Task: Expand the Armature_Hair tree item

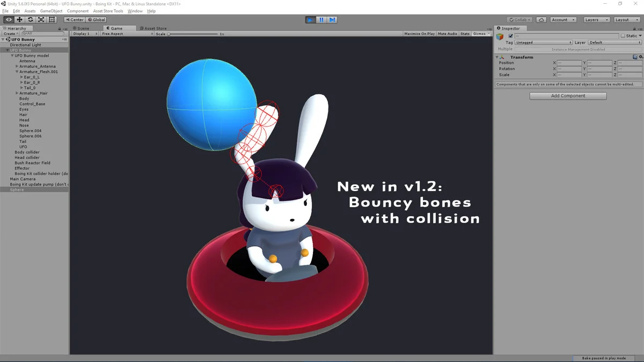Action: (x=17, y=93)
